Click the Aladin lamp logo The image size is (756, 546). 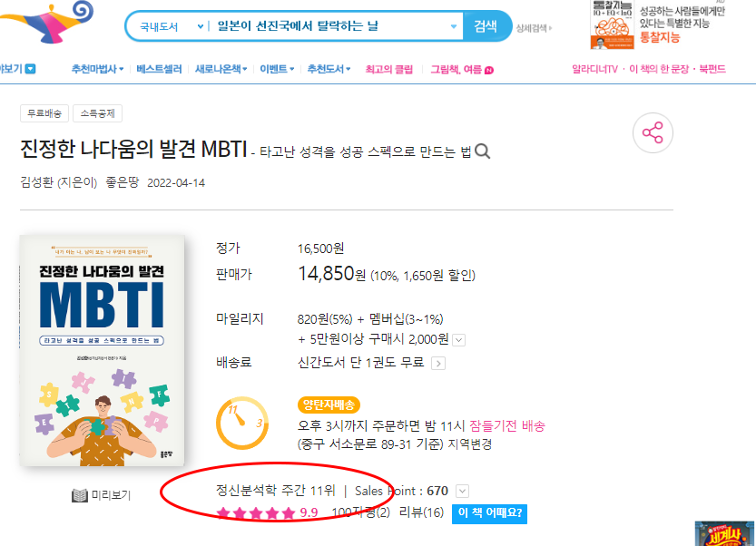47,22
